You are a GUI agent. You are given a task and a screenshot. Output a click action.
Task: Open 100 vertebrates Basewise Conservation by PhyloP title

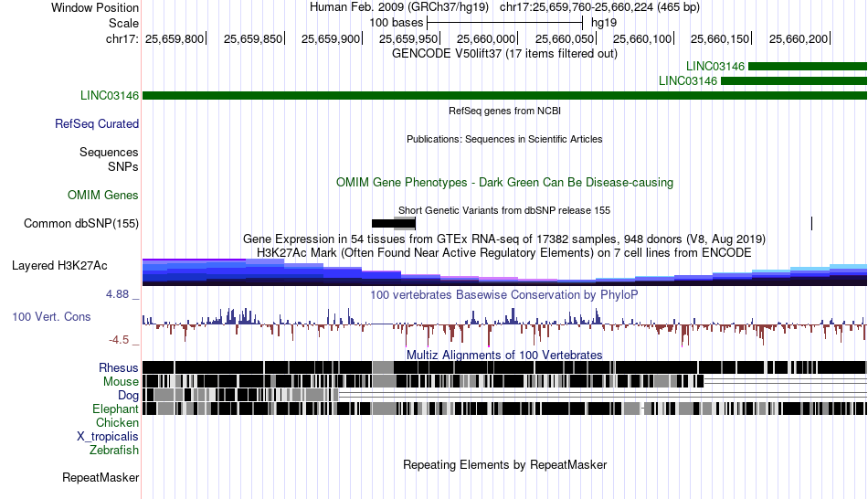coord(504,294)
